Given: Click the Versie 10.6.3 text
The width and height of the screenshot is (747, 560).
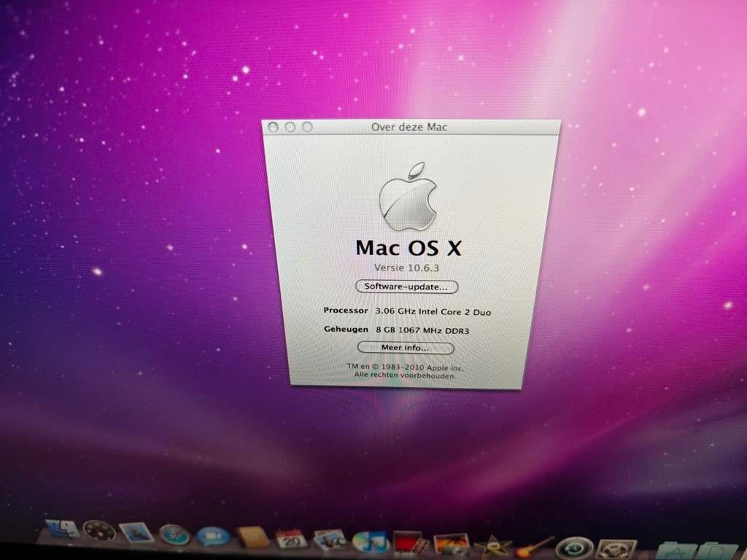Looking at the screenshot, I should [x=406, y=268].
